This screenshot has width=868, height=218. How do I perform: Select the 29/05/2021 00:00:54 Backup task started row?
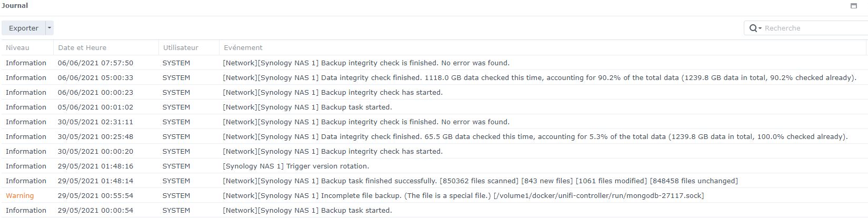[x=307, y=210]
